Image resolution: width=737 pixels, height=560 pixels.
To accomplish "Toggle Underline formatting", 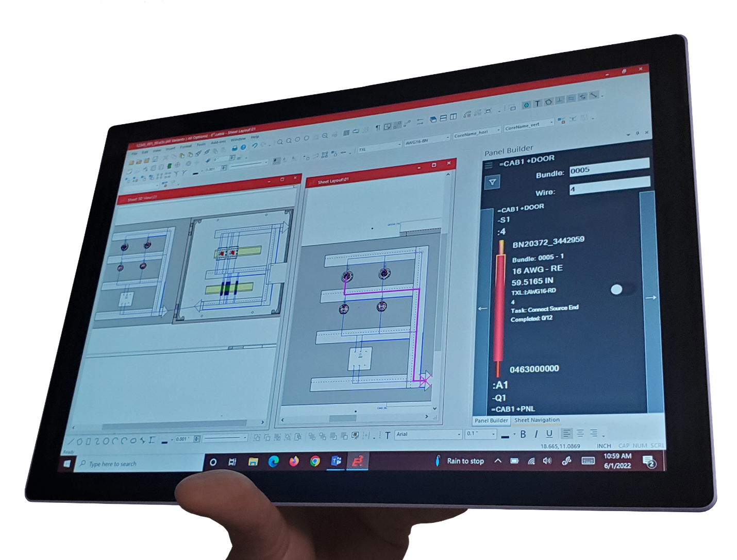I will coord(550,435).
